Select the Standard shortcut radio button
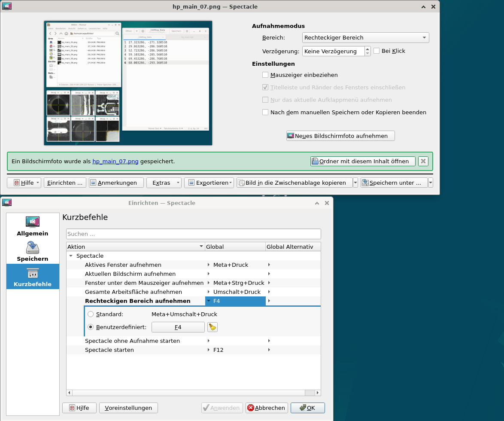This screenshot has width=504, height=421. click(91, 314)
